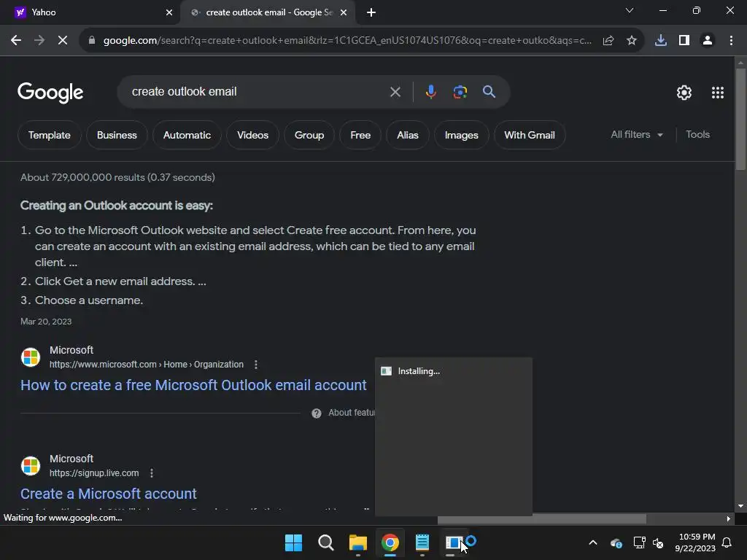Image resolution: width=747 pixels, height=560 pixels.
Task: Share this page from the address bar
Action: coord(608,41)
